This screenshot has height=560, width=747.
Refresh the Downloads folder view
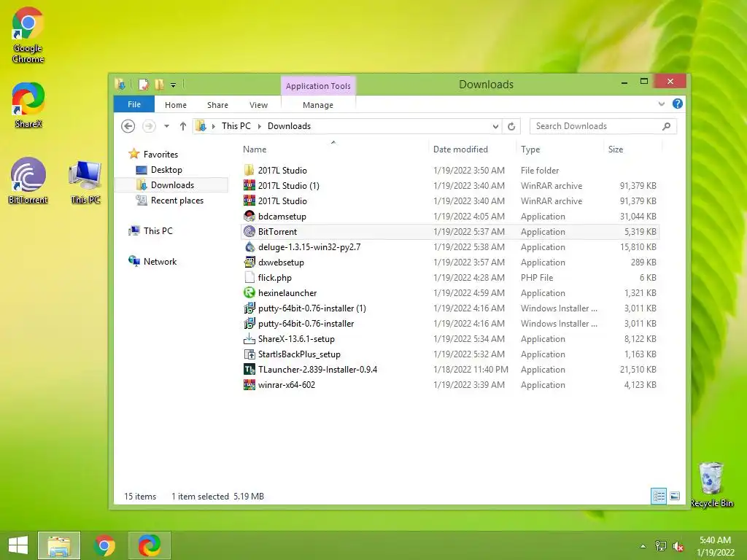pyautogui.click(x=511, y=126)
